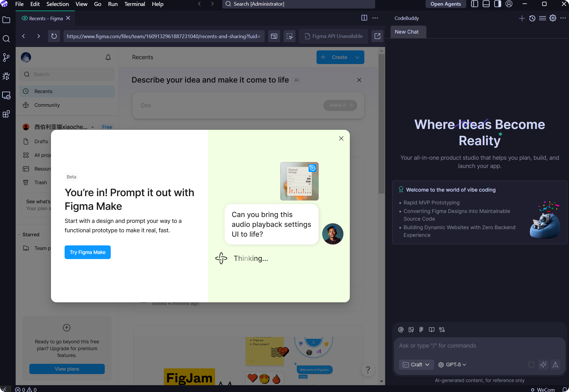Screen dimensions: 569x392
Task: Click the browser forward arrow
Action: 38,36
